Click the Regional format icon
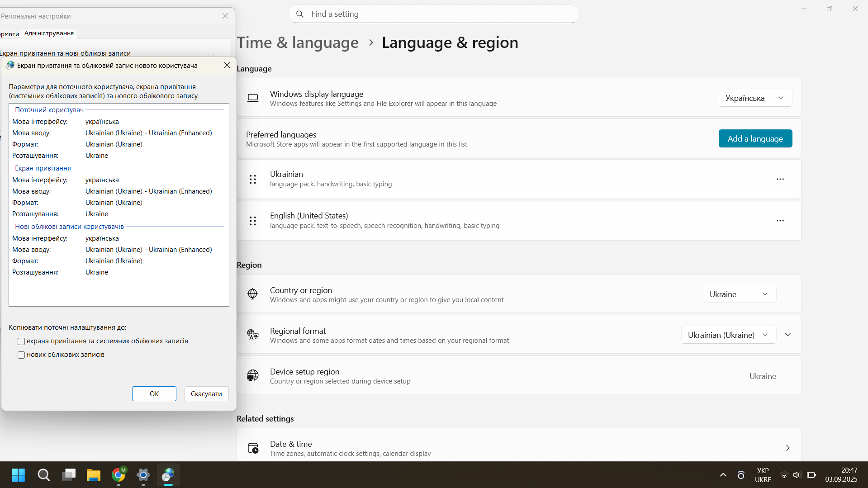The image size is (868, 488). tap(253, 335)
